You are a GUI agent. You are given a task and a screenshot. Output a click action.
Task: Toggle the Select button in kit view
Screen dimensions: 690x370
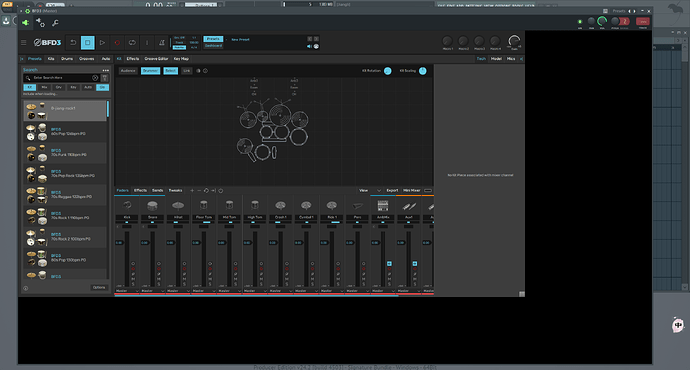[171, 71]
